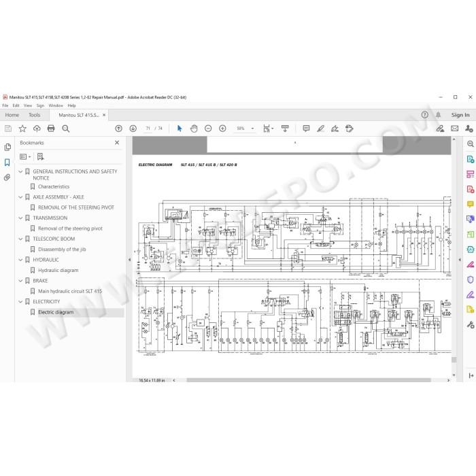Add a comment with sticky note icon
476x476 pixels.
[x=306, y=129]
